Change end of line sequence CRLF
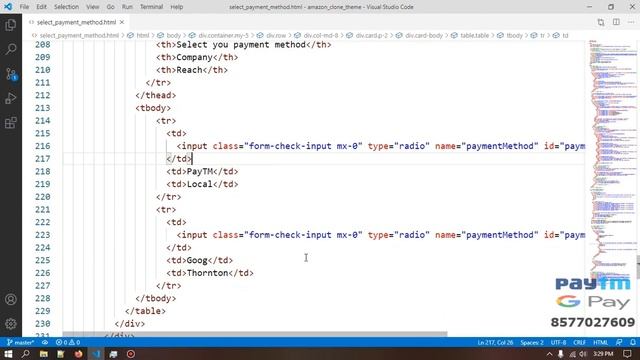This screenshot has width=640, height=360. 580,342
